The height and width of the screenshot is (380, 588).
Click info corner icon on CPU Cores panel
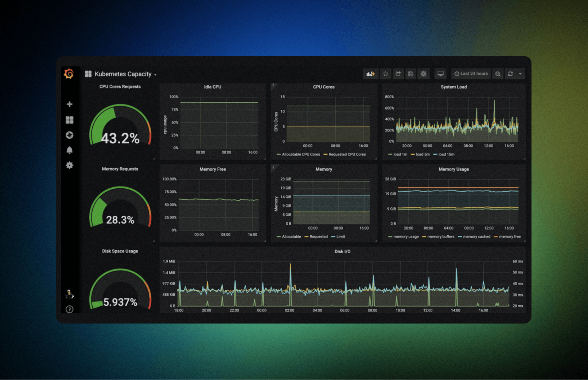[x=273, y=85]
